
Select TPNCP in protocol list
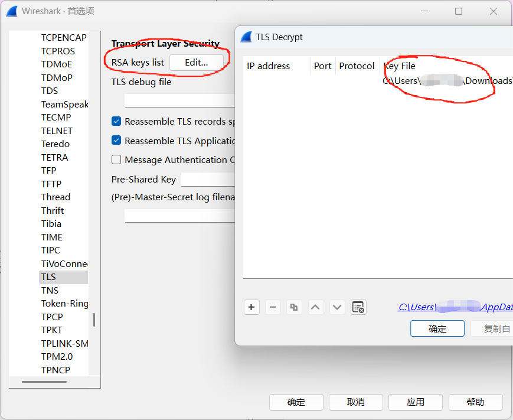click(55, 370)
